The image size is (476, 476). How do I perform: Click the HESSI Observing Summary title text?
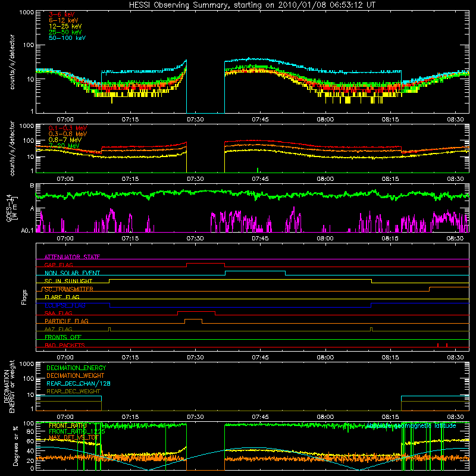click(252, 5)
